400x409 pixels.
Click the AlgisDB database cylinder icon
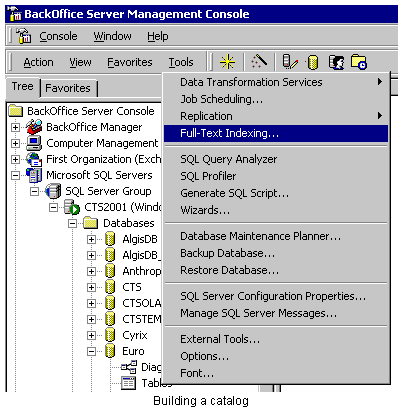point(110,239)
